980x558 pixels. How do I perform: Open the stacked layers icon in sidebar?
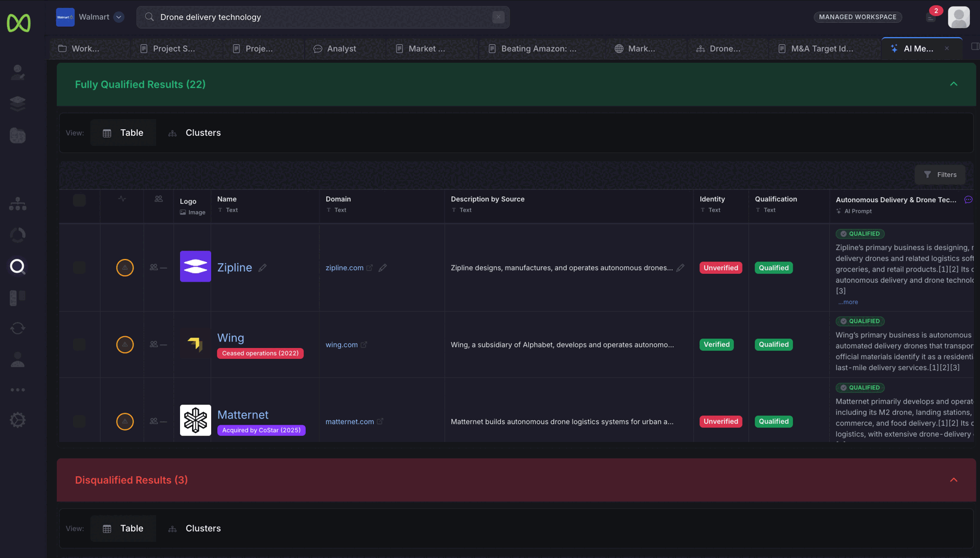(x=18, y=103)
